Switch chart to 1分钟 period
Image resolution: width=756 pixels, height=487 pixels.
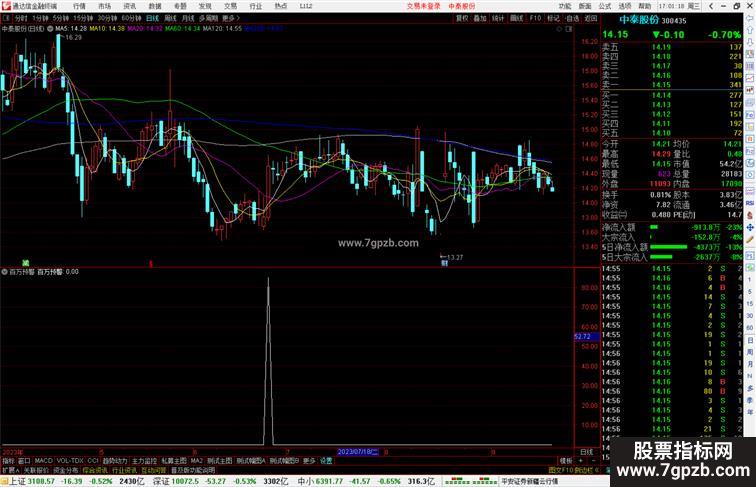tap(40, 18)
